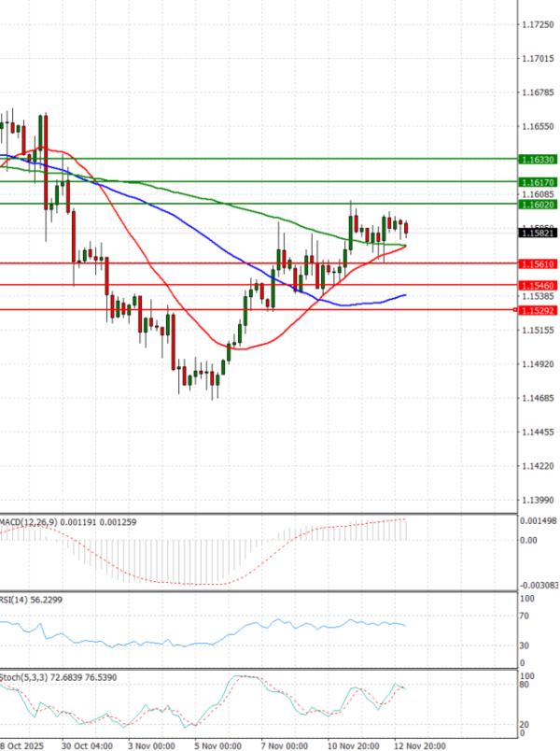The height and width of the screenshot is (751, 560).
Task: Click the 1.13990 price axis value
Action: point(539,500)
